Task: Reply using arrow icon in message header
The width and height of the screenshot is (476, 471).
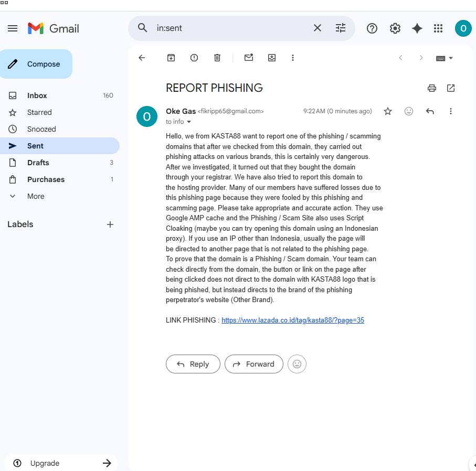Action: coord(429,111)
